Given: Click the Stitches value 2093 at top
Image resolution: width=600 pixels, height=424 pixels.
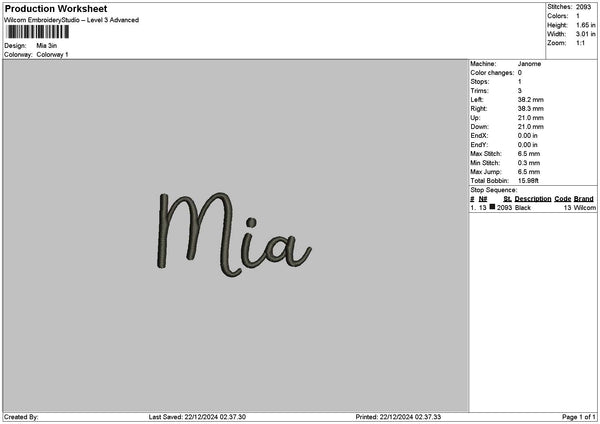Looking at the screenshot, I should click(584, 7).
